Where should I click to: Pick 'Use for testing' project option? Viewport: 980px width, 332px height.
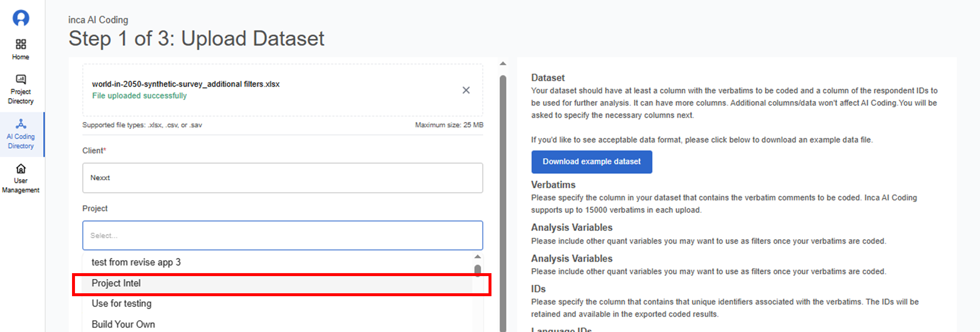point(122,304)
